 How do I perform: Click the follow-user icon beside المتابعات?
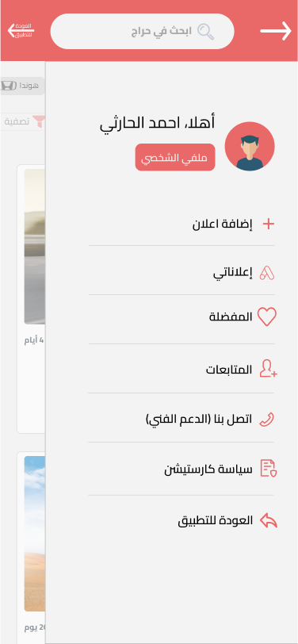click(269, 369)
